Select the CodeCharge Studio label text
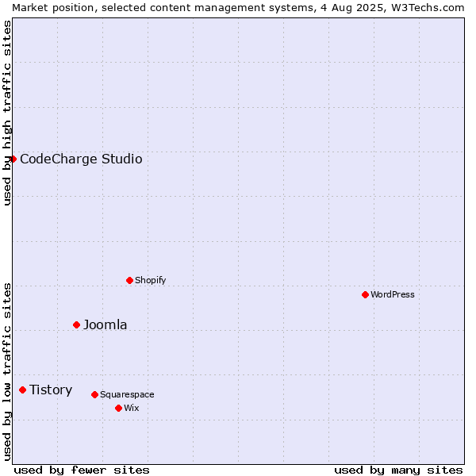 [81, 159]
